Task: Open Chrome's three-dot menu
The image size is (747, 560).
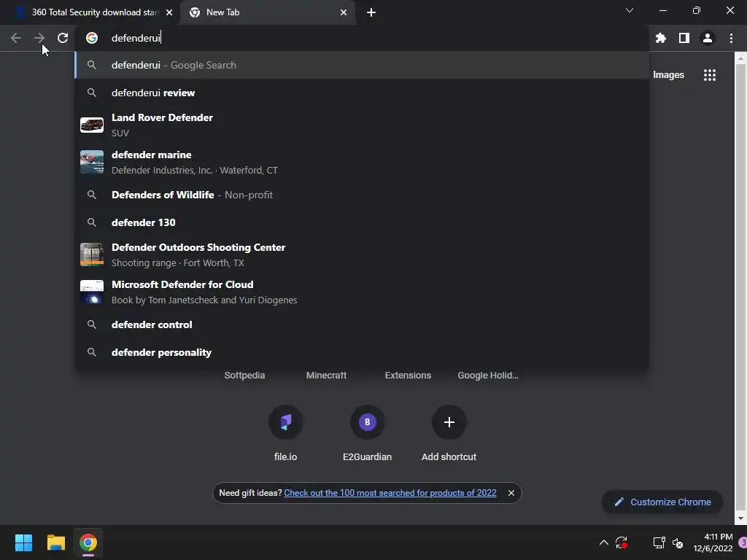Action: click(x=731, y=38)
